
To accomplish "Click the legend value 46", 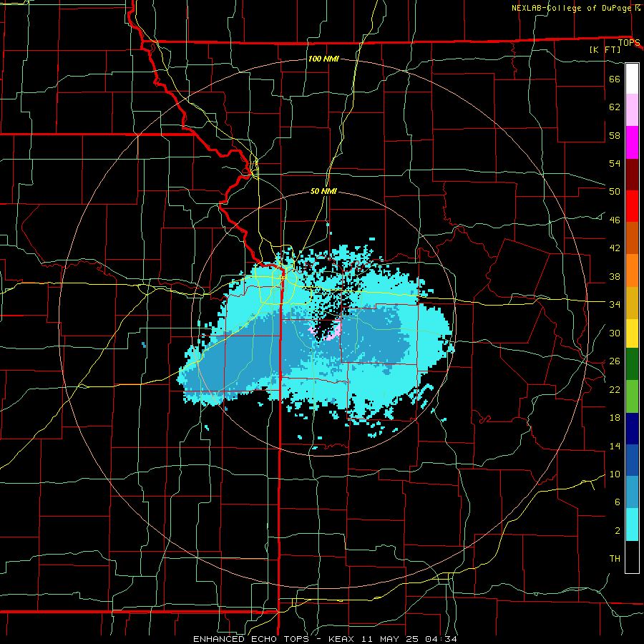I will click(x=615, y=220).
